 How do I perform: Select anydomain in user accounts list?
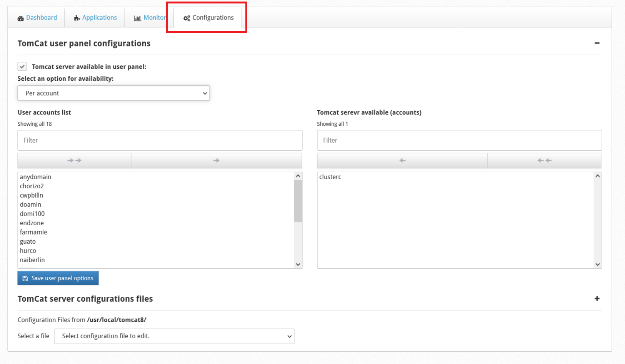35,177
